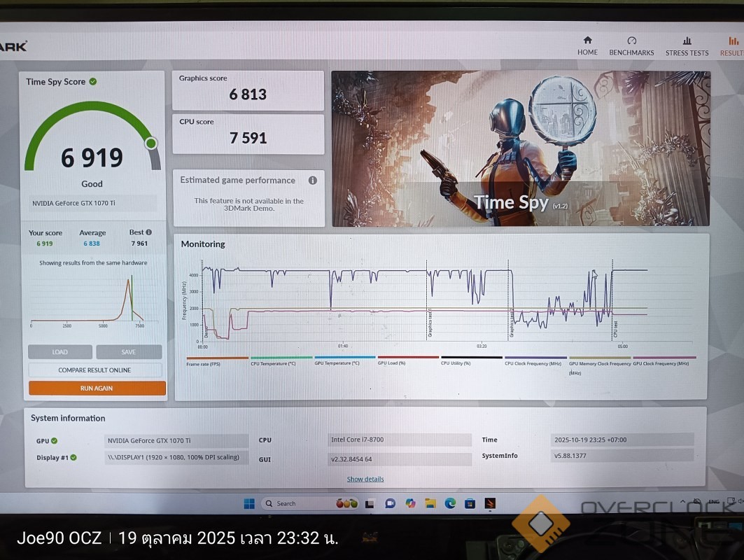Click the average score 6 838
Image resolution: width=744 pixels, height=560 pixels.
92,244
